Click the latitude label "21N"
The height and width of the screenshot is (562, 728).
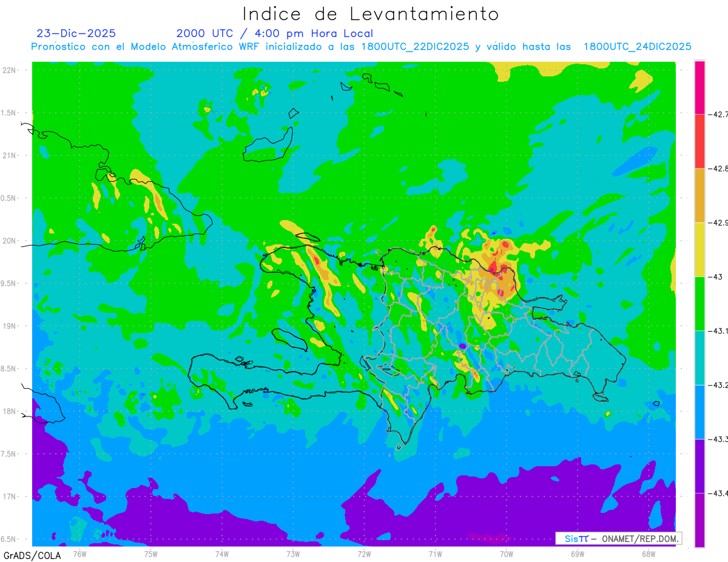(x=10, y=155)
